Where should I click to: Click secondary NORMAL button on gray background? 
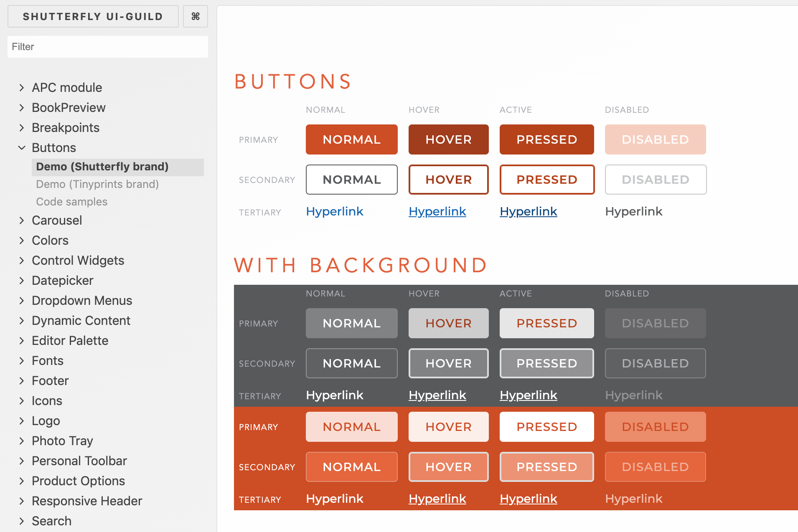352,363
